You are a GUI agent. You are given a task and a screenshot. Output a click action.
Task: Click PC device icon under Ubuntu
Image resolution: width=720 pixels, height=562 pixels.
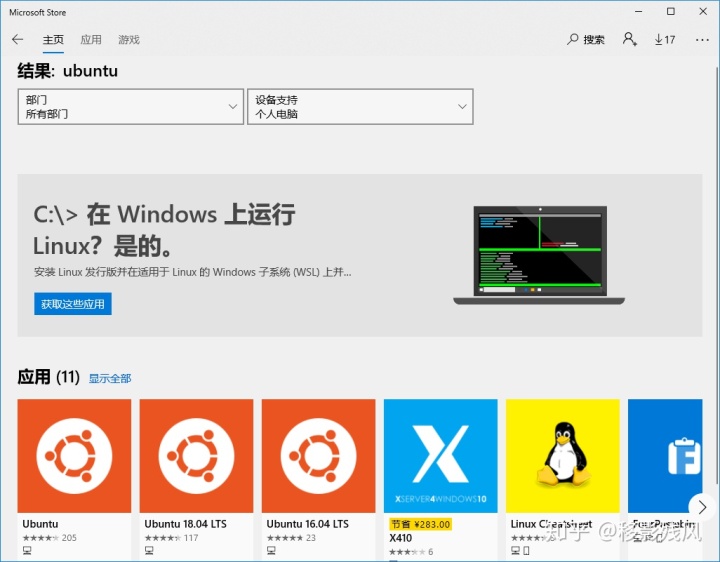[27, 550]
